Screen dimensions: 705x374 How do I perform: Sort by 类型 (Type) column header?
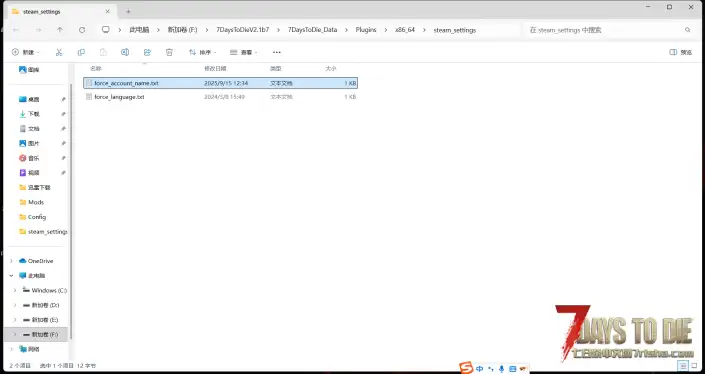(x=275, y=68)
